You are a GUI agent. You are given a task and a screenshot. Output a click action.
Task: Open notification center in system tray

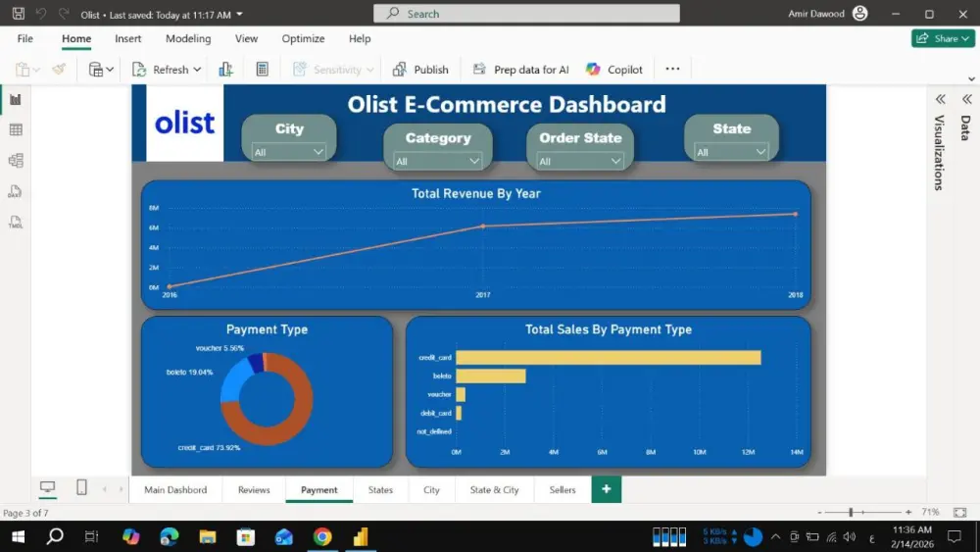point(954,536)
